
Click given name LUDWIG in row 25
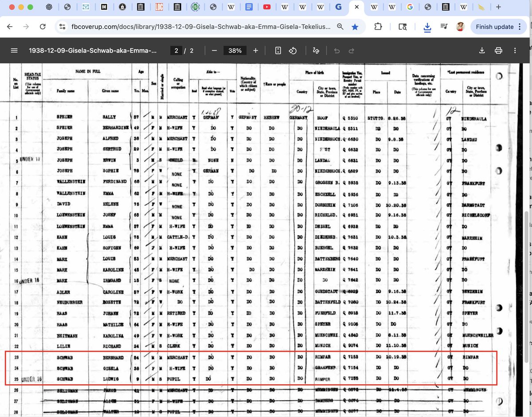point(111,379)
